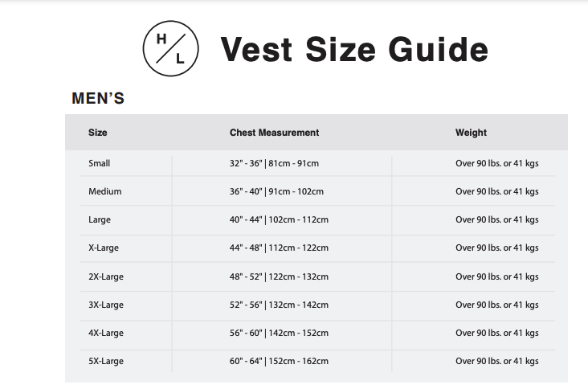Click the Vest Size Guide title
This screenshot has width=588, height=389.
(x=354, y=50)
